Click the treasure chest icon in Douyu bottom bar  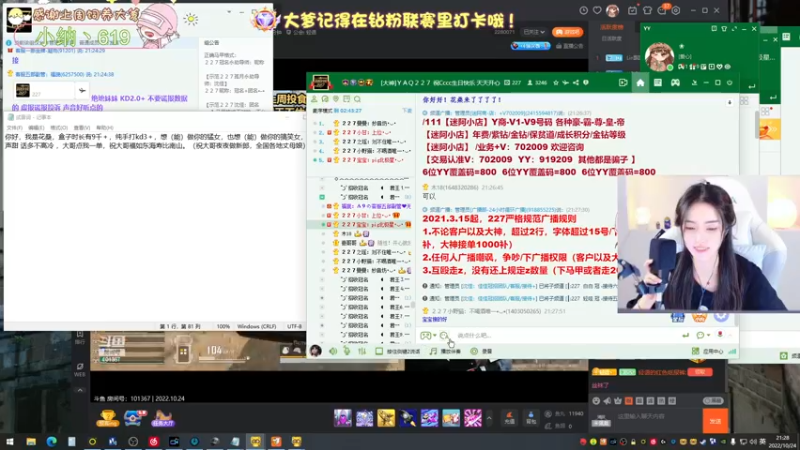click(x=135, y=418)
